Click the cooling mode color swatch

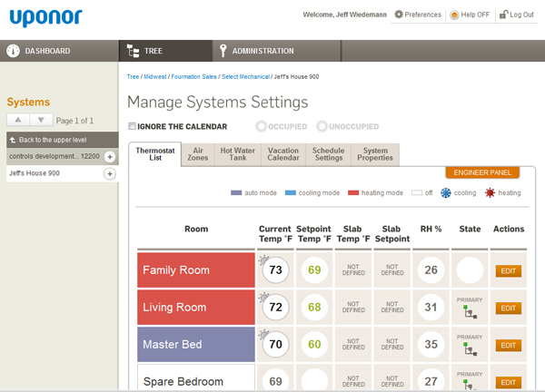tap(291, 192)
